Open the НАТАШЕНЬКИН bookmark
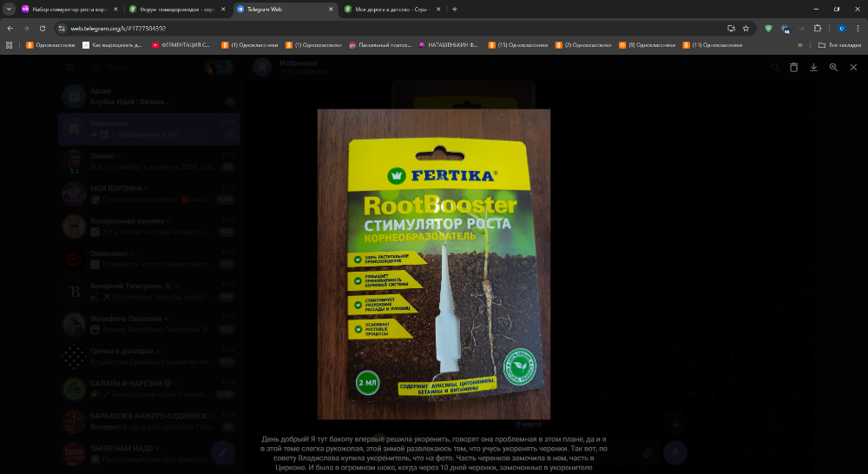 coord(450,44)
